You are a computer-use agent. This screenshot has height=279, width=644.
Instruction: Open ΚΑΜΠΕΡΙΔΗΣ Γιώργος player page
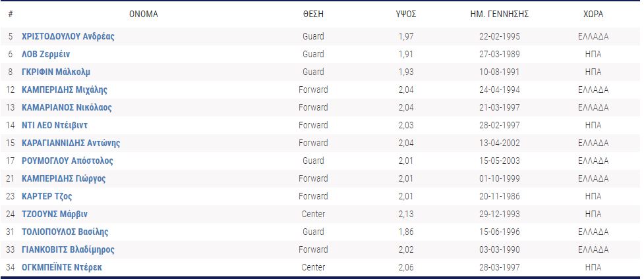point(64,178)
